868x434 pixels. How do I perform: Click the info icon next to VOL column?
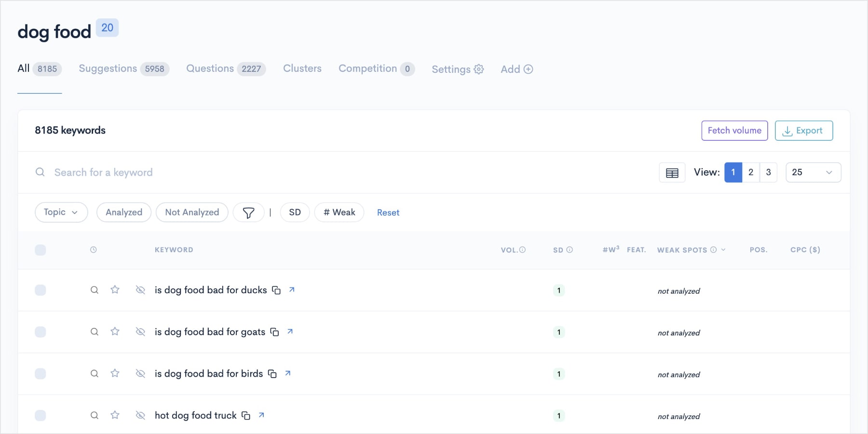click(523, 249)
